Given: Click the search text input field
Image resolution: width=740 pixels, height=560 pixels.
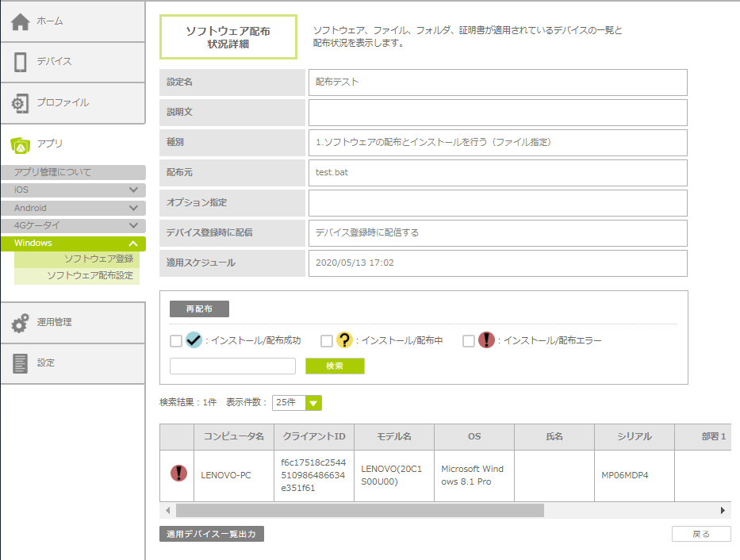Looking at the screenshot, I should coord(232,366).
